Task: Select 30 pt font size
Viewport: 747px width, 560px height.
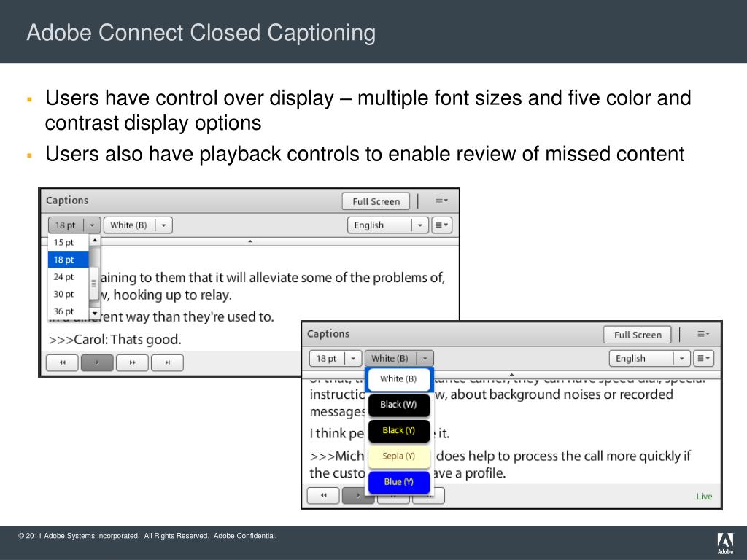Action: (68, 294)
